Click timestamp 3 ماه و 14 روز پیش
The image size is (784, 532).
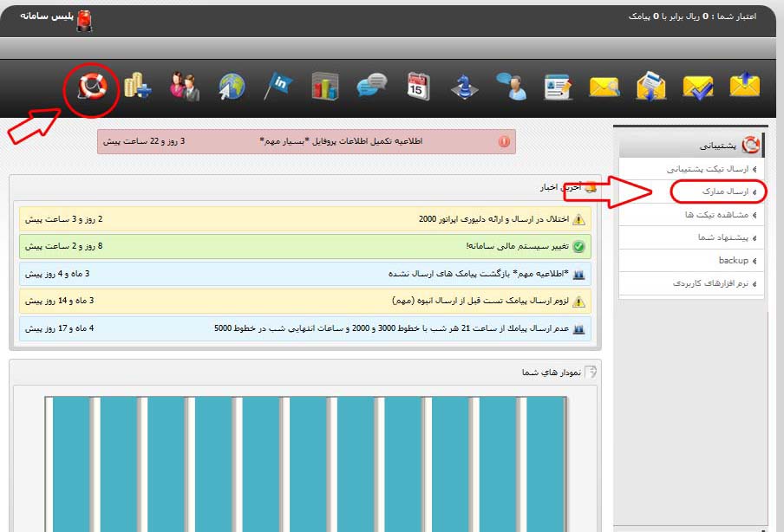coord(60,301)
